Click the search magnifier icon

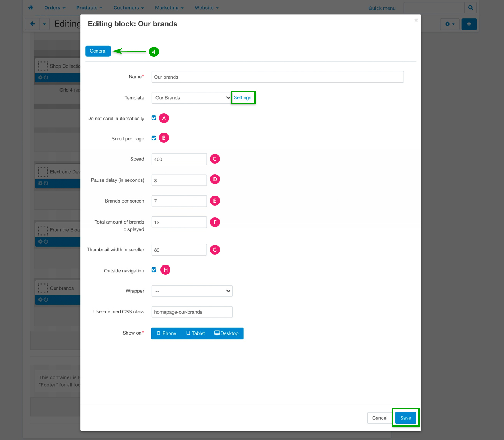coord(470,8)
